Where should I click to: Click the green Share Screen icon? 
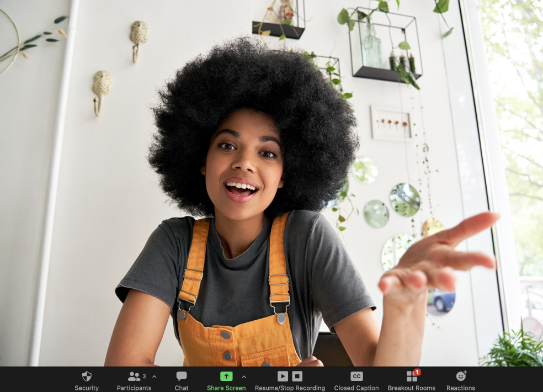tap(226, 376)
